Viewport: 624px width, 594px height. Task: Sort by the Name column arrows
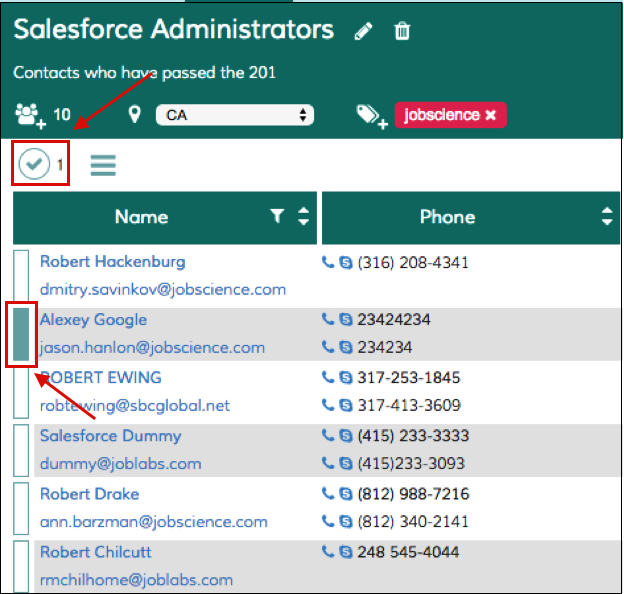pyautogui.click(x=304, y=216)
